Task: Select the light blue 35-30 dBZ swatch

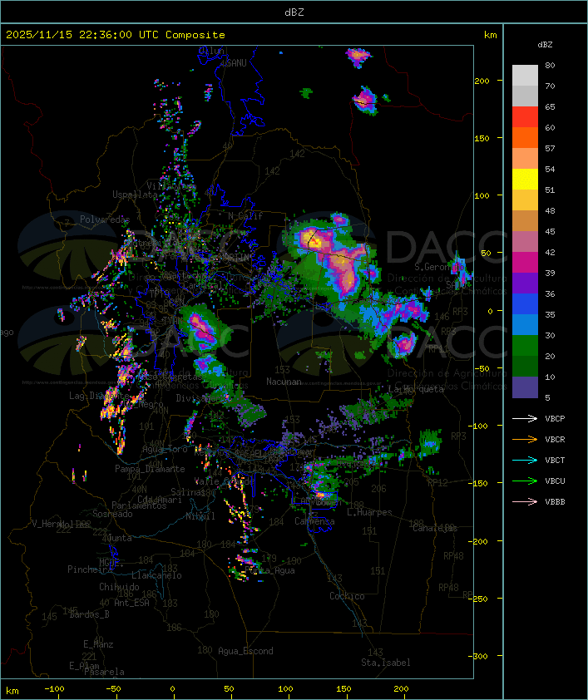Action: [525, 324]
